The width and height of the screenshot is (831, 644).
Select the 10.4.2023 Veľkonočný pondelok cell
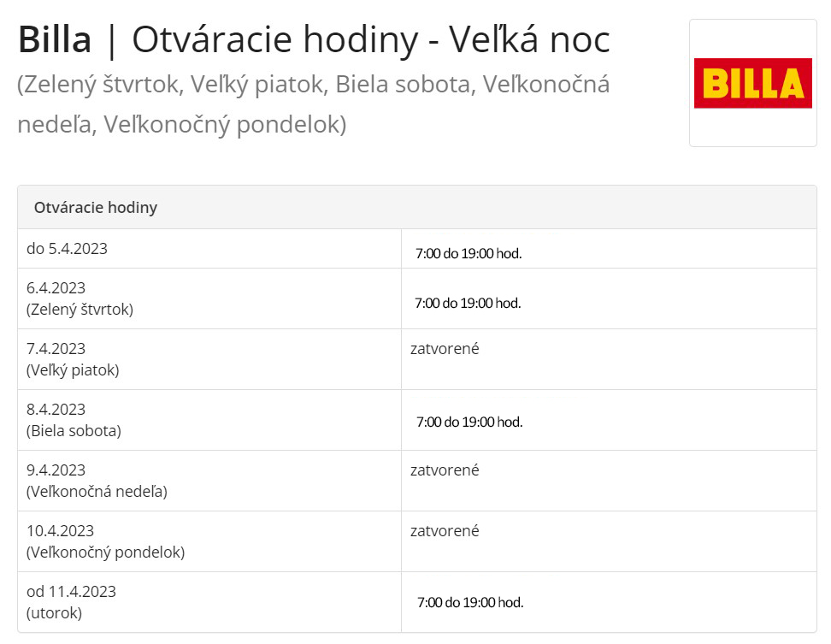(105, 541)
